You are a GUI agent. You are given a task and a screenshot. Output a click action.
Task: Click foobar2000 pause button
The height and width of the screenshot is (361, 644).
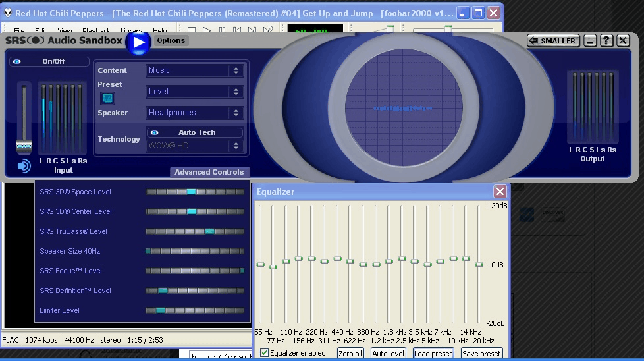tap(222, 30)
